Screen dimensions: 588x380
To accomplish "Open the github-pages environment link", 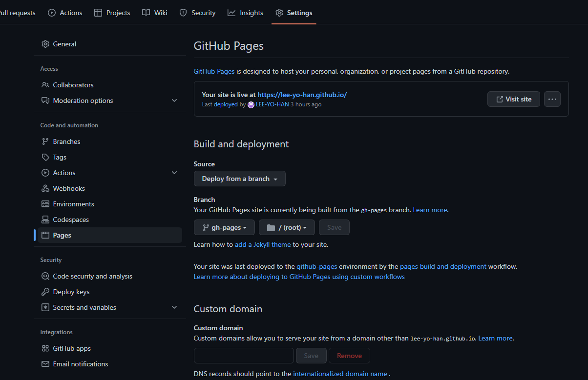I will (317, 266).
